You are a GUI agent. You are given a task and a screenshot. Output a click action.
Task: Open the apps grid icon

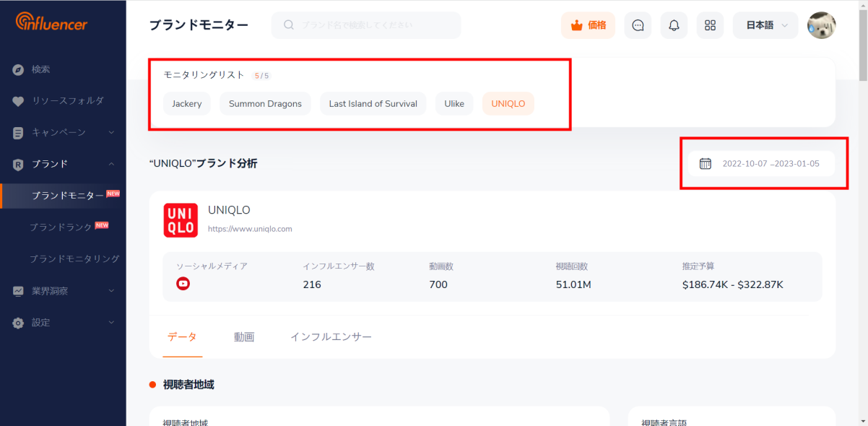[710, 25]
